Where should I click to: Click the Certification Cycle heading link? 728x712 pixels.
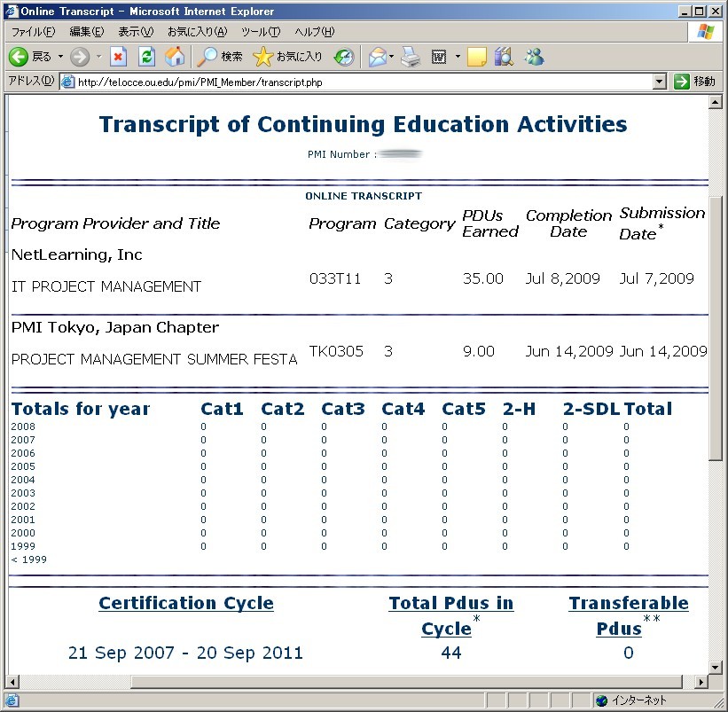click(186, 603)
